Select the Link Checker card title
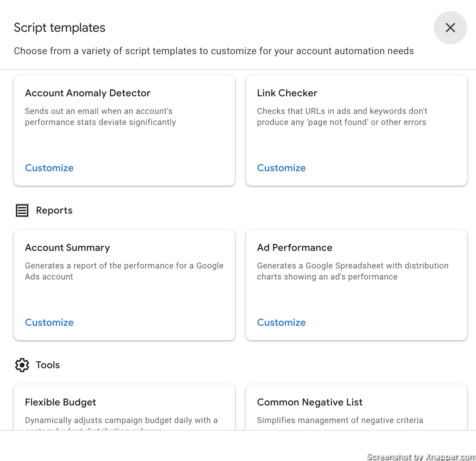Viewport: 476px width, 461px height. click(287, 93)
